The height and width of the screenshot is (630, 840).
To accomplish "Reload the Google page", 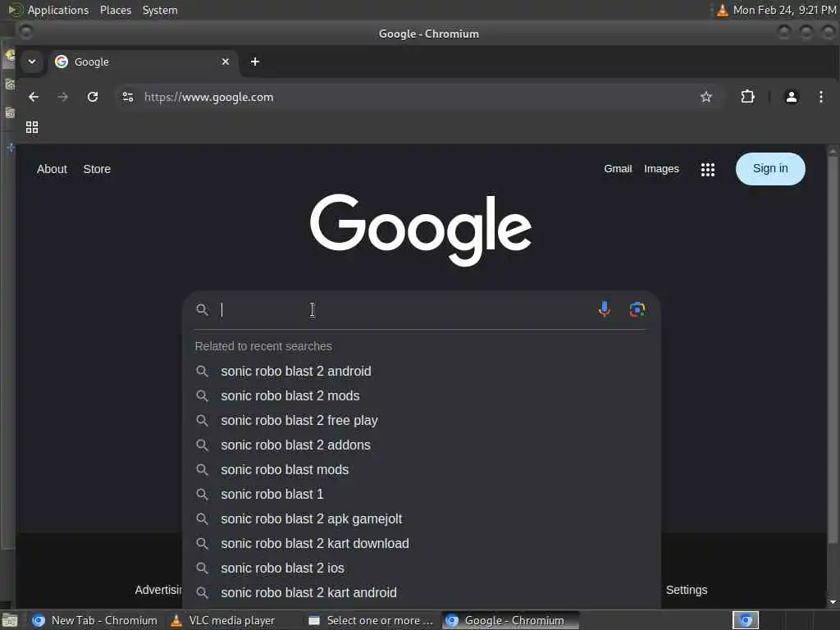I will coord(93,97).
